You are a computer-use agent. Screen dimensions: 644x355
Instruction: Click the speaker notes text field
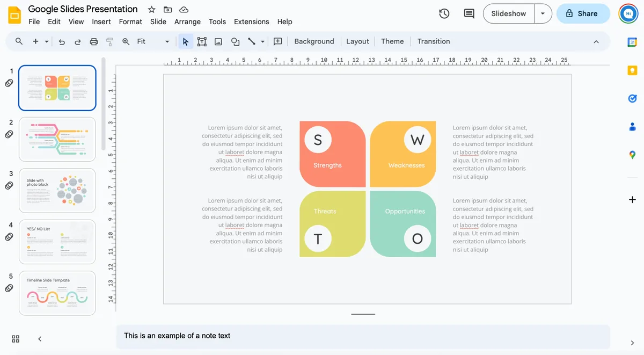363,337
